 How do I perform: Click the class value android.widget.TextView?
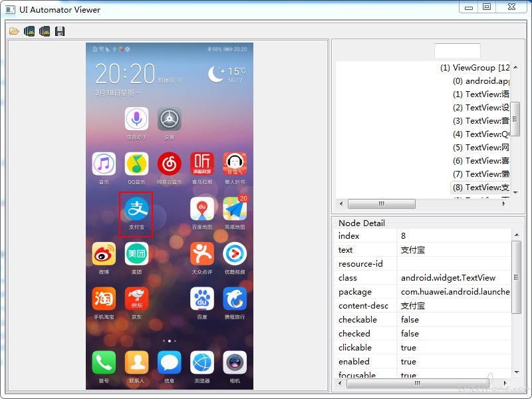(448, 278)
